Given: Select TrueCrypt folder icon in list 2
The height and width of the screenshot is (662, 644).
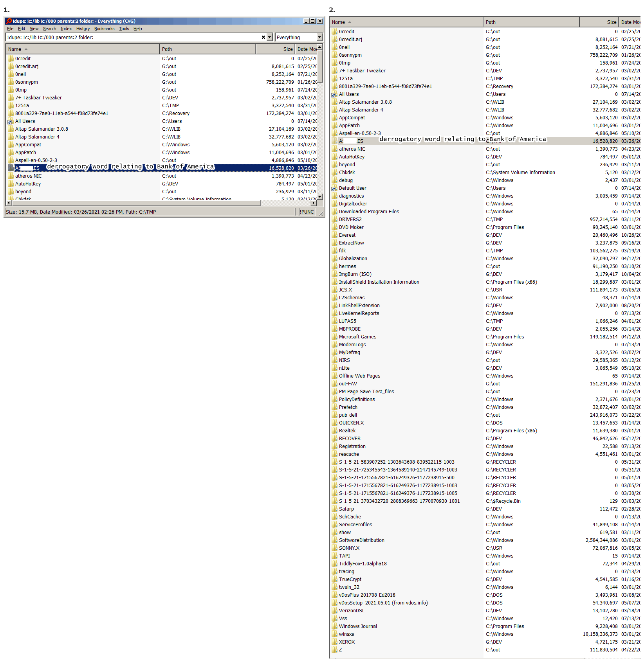Looking at the screenshot, I should click(334, 579).
